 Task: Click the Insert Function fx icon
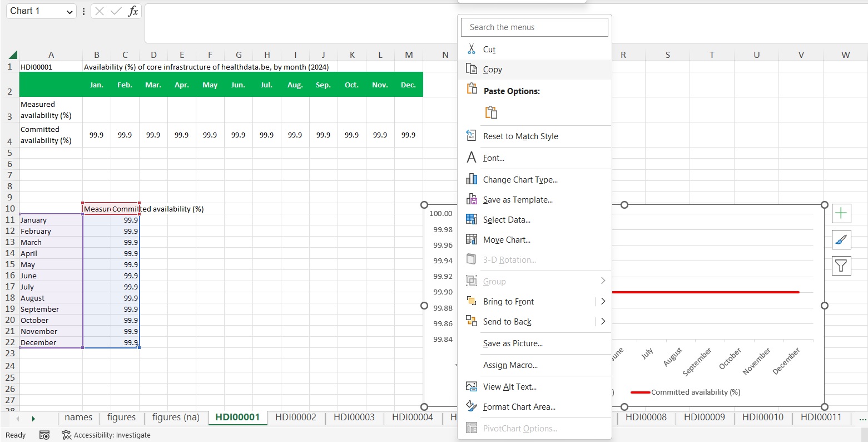coord(133,11)
